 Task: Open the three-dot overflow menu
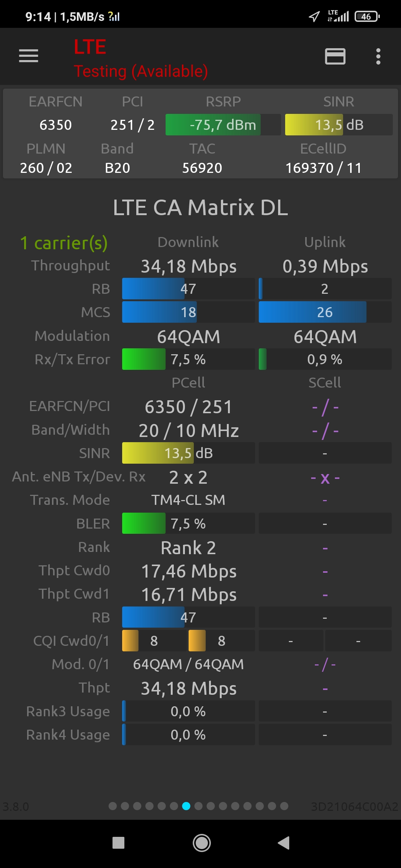coord(378,56)
